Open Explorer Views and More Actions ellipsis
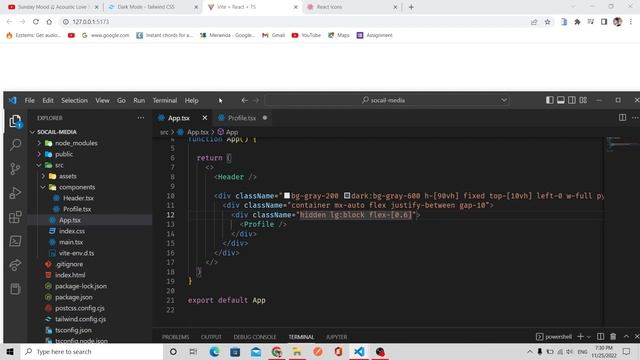 pyautogui.click(x=141, y=118)
